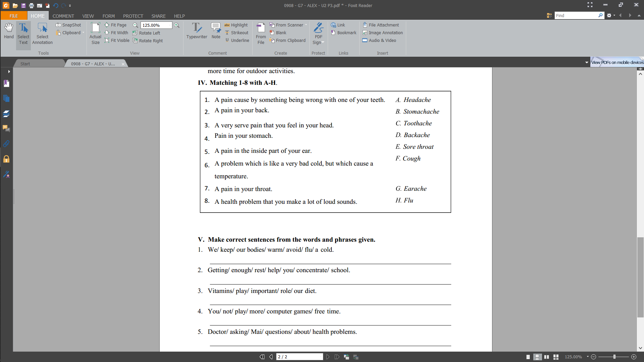Switch to the FORM tab
The width and height of the screenshot is (644, 362).
(x=108, y=16)
